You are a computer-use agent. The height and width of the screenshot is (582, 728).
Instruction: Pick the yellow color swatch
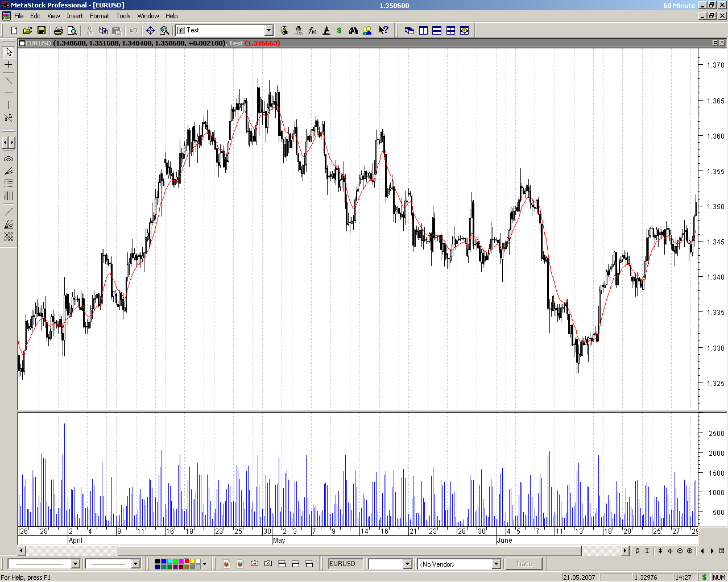point(192,562)
